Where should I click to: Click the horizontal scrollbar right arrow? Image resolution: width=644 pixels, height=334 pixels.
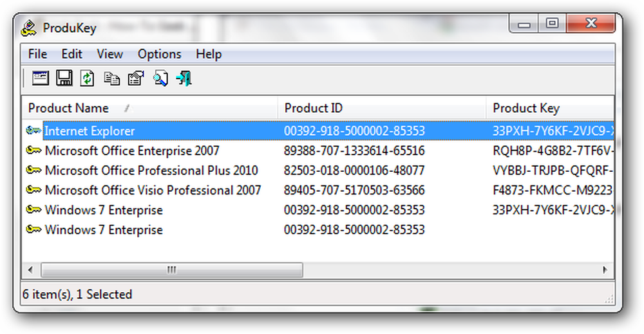[605, 270]
